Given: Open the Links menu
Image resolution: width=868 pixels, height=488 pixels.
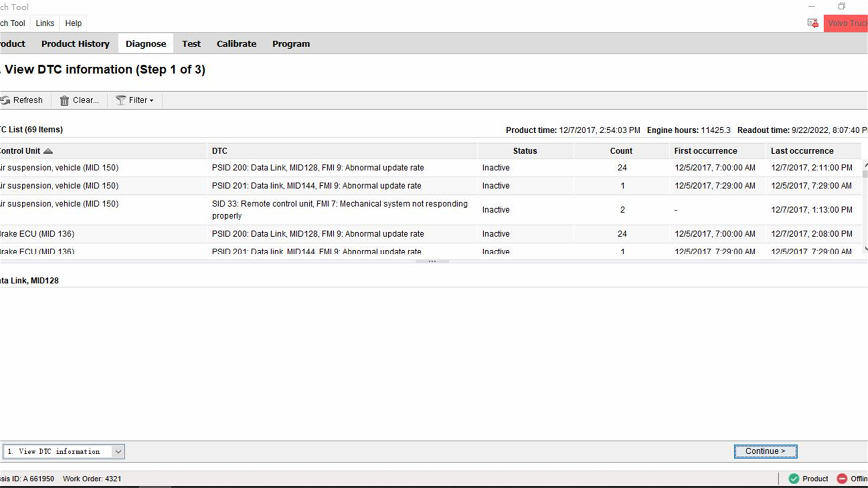Looking at the screenshot, I should pos(45,23).
